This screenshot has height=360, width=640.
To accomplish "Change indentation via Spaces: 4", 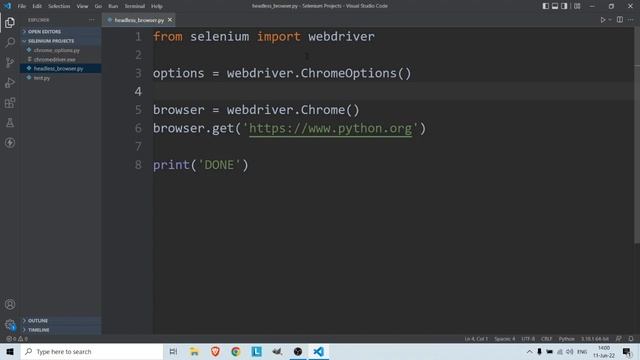I will click(x=504, y=339).
